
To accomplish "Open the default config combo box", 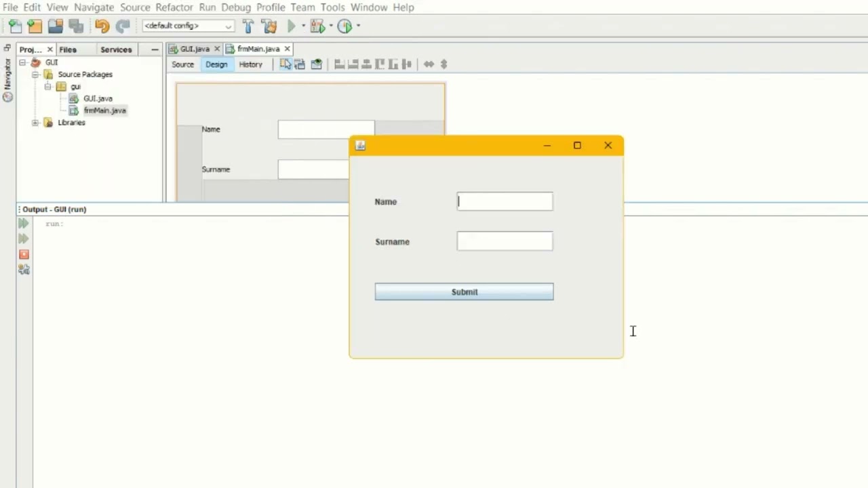I will (188, 26).
